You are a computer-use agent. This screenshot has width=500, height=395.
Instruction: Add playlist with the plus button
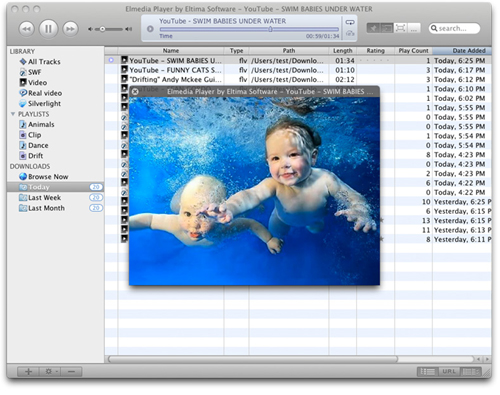click(x=28, y=371)
